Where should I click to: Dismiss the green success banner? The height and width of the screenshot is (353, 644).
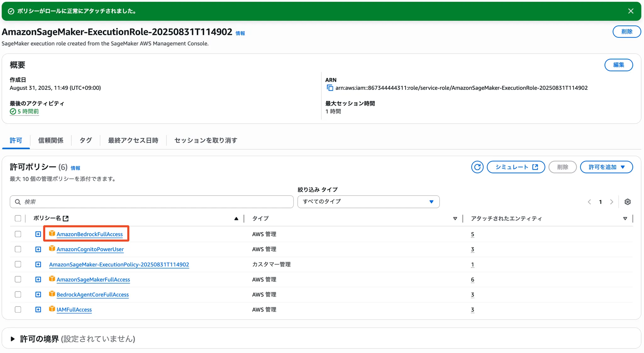coord(630,11)
